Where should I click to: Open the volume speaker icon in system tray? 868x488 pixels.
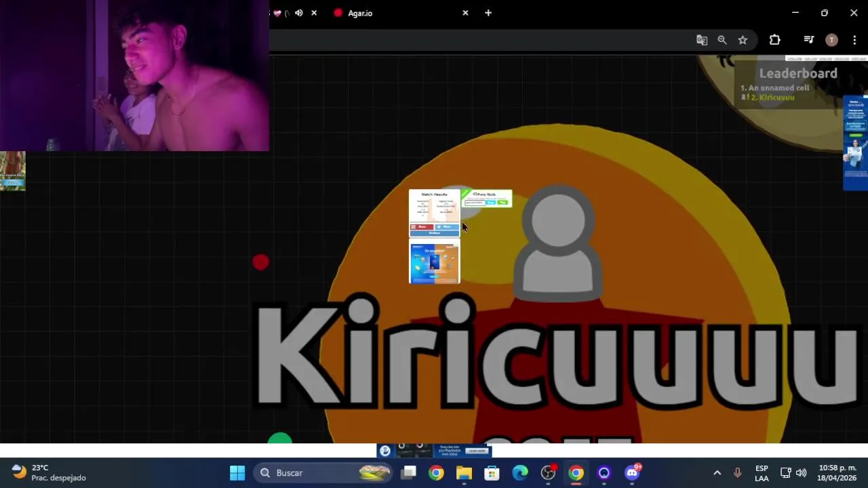802,473
